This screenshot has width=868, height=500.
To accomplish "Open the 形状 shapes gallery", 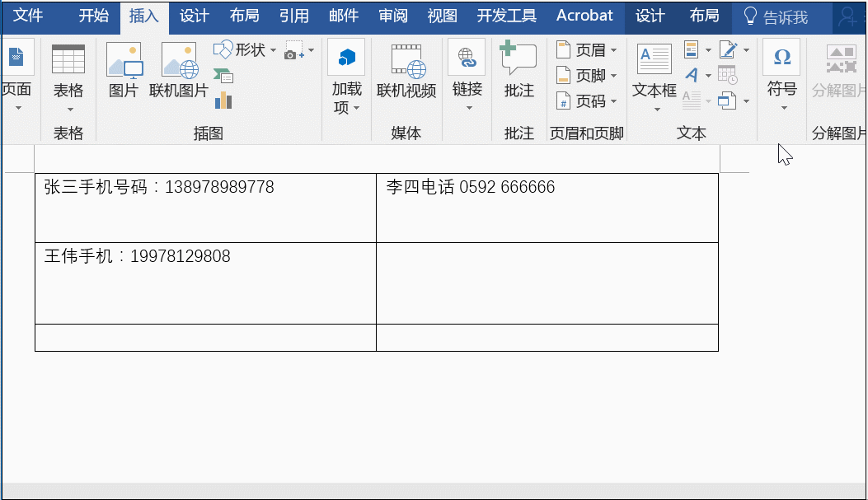I will click(244, 49).
